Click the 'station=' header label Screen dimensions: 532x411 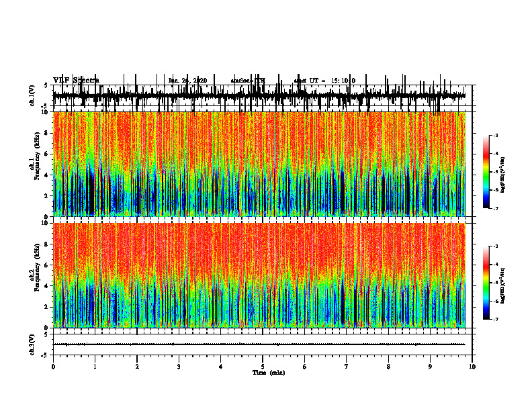click(242, 81)
